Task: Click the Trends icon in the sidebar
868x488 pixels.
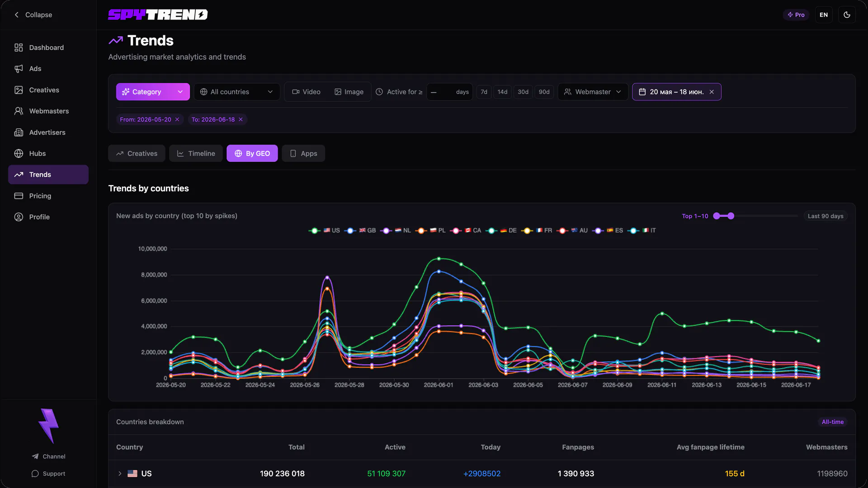Action: (19, 174)
